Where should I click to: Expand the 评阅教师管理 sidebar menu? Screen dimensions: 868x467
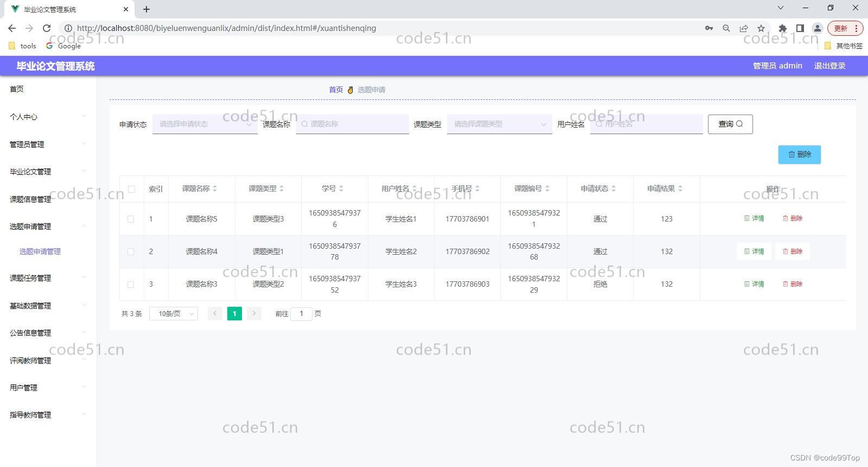click(x=48, y=360)
